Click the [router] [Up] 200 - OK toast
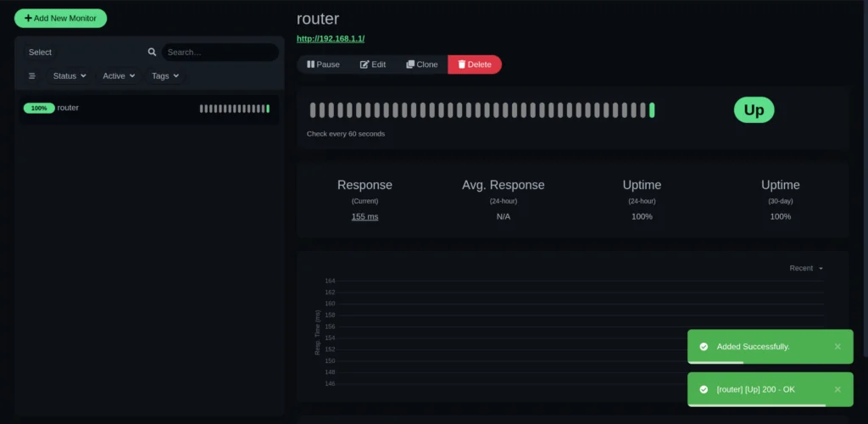 pyautogui.click(x=770, y=389)
